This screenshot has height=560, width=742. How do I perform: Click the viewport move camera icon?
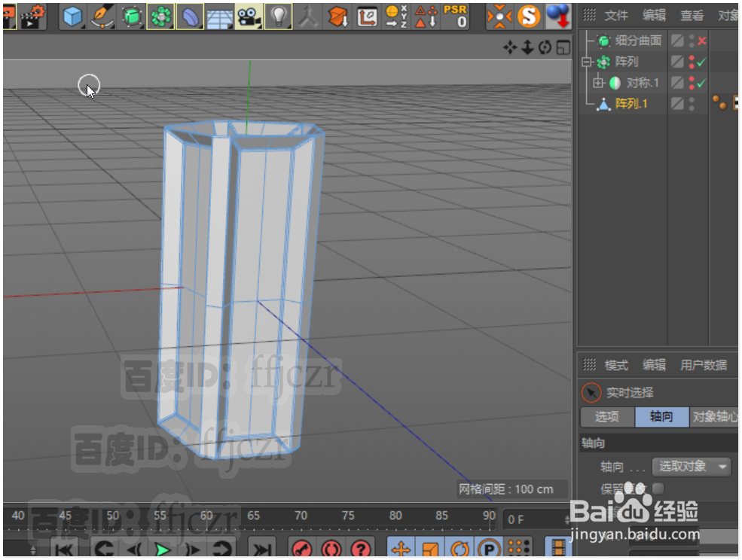click(510, 47)
